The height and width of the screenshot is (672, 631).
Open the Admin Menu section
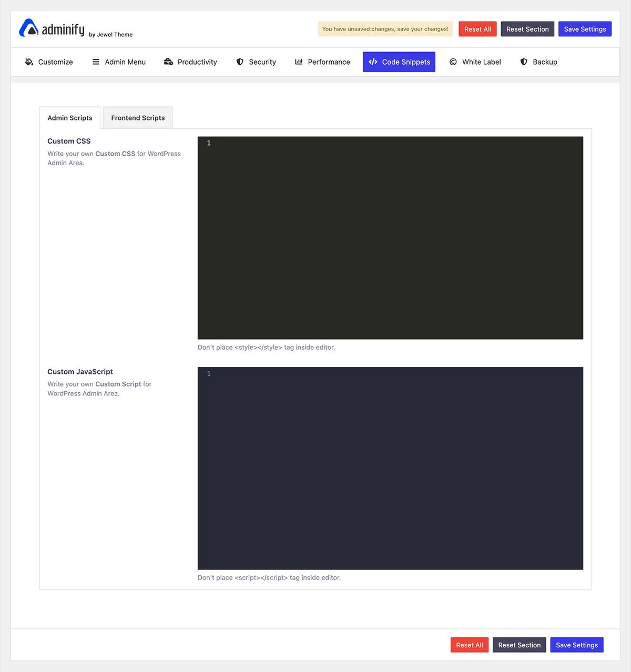(119, 62)
